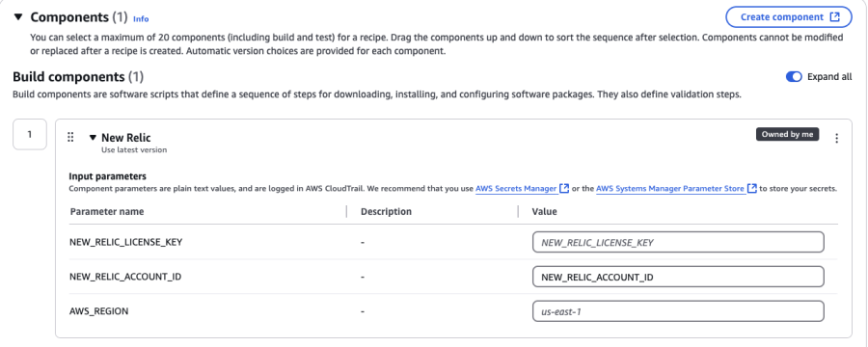Click the Input parameters heading

[x=107, y=176]
